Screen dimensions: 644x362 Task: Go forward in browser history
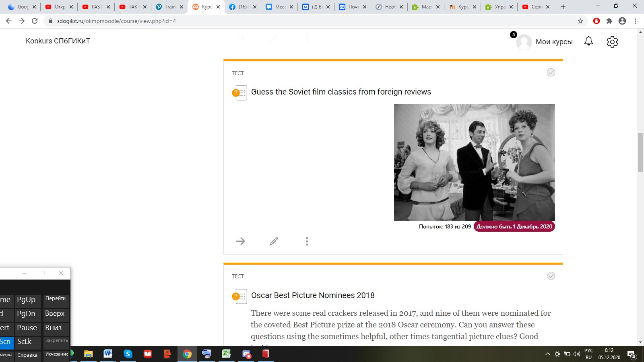[22, 21]
